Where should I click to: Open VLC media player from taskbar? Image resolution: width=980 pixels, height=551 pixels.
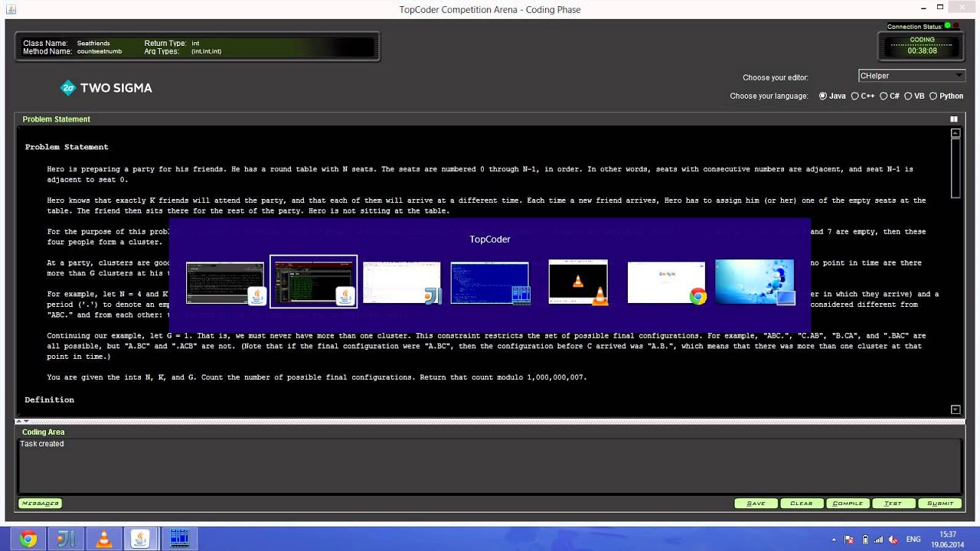(103, 539)
